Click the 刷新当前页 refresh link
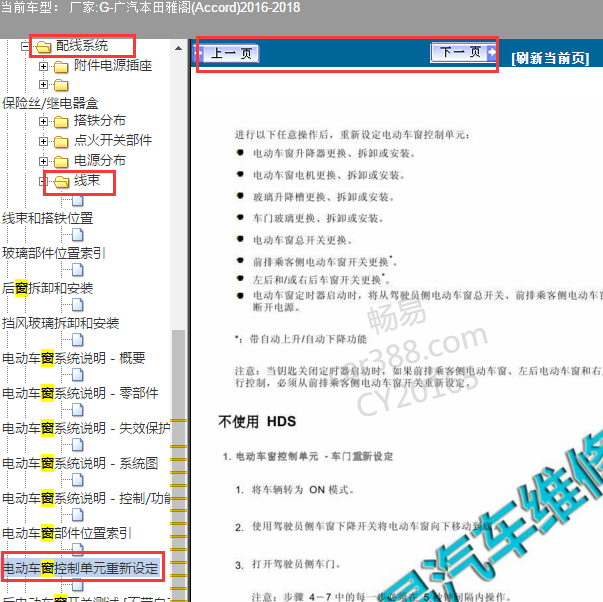The width and height of the screenshot is (603, 602). pyautogui.click(x=550, y=58)
